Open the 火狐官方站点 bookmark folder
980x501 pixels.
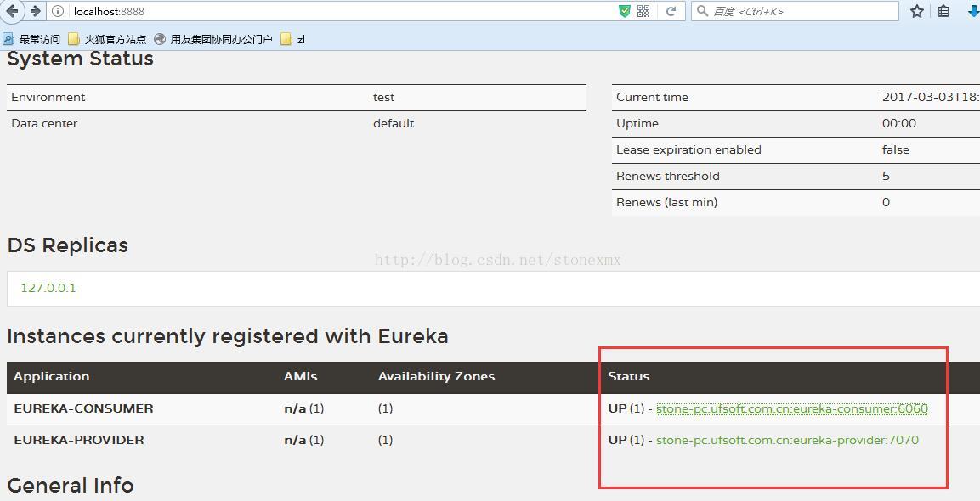point(107,39)
